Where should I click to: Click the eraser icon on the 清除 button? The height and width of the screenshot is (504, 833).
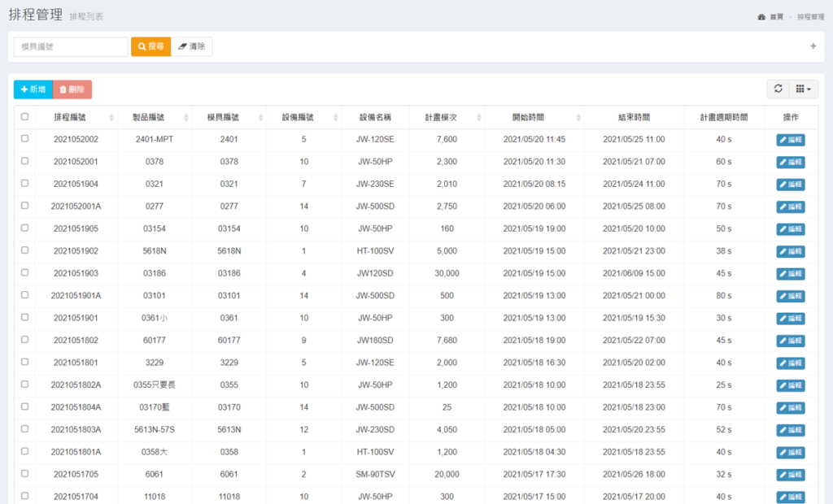(183, 46)
